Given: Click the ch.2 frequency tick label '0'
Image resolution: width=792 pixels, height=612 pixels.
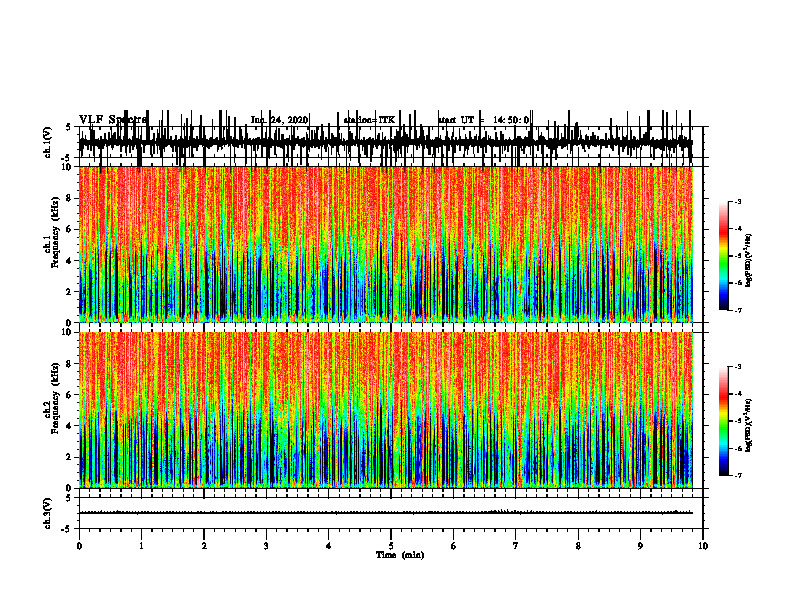Looking at the screenshot, I should (69, 488).
